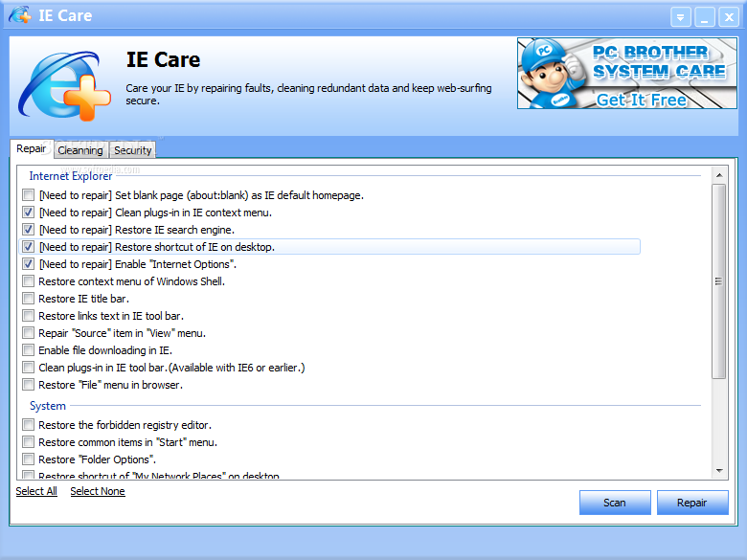Image resolution: width=747 pixels, height=560 pixels.
Task: Click the Scan button
Action: pos(615,503)
